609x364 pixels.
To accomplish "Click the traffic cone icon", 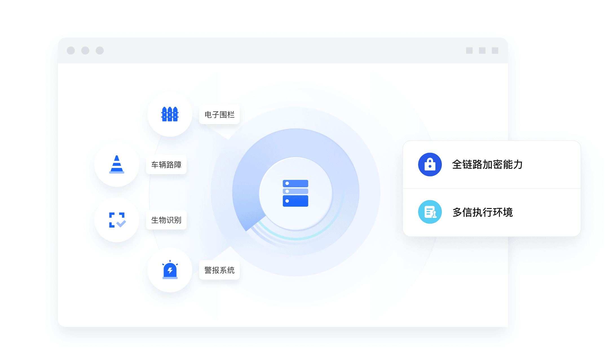I will 117,164.
